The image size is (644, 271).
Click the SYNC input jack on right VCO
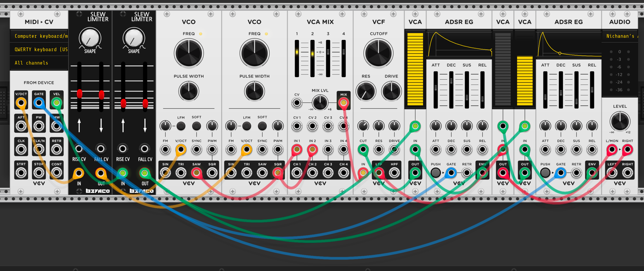[x=262, y=149]
